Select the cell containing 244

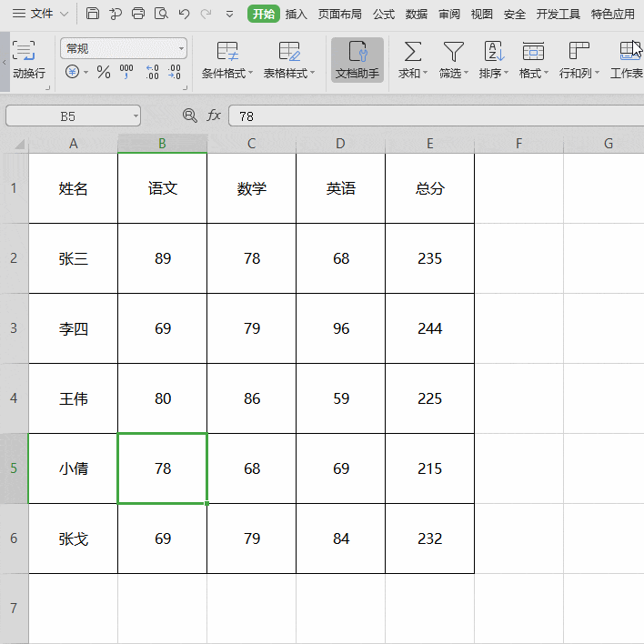tap(429, 328)
